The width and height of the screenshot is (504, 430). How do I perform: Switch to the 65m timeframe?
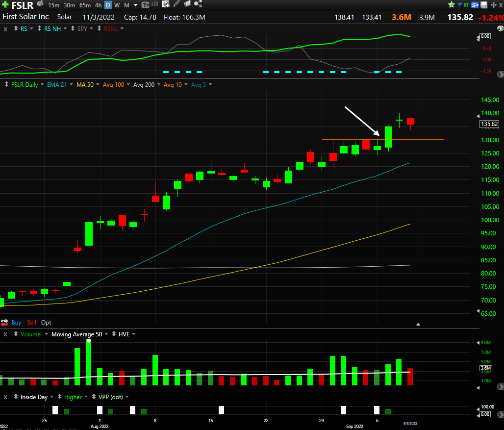pyautogui.click(x=85, y=5)
